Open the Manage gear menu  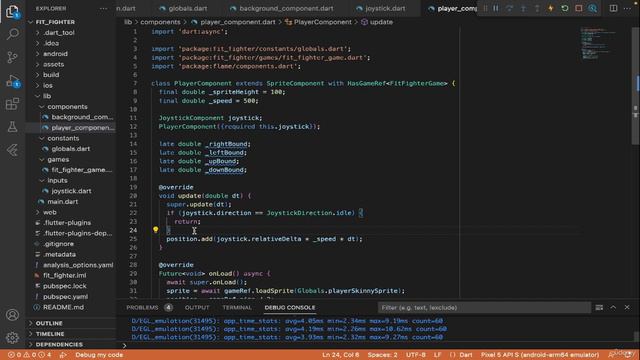(12, 338)
